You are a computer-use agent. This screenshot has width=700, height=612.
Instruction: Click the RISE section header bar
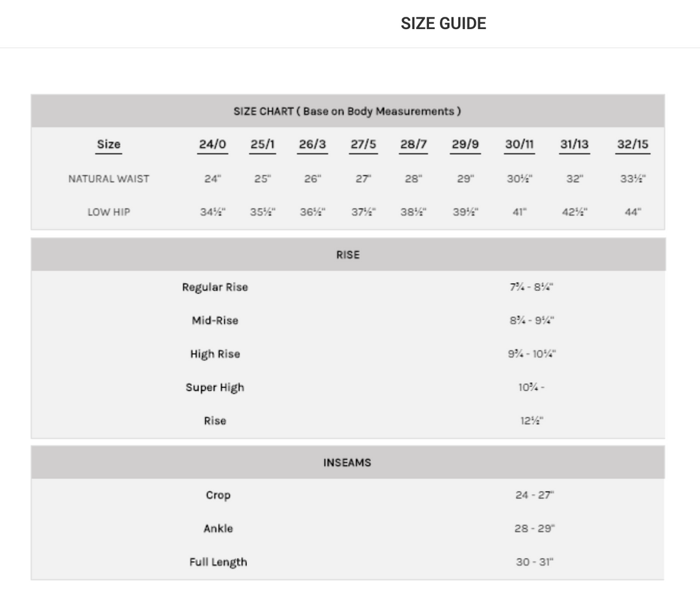tap(347, 255)
